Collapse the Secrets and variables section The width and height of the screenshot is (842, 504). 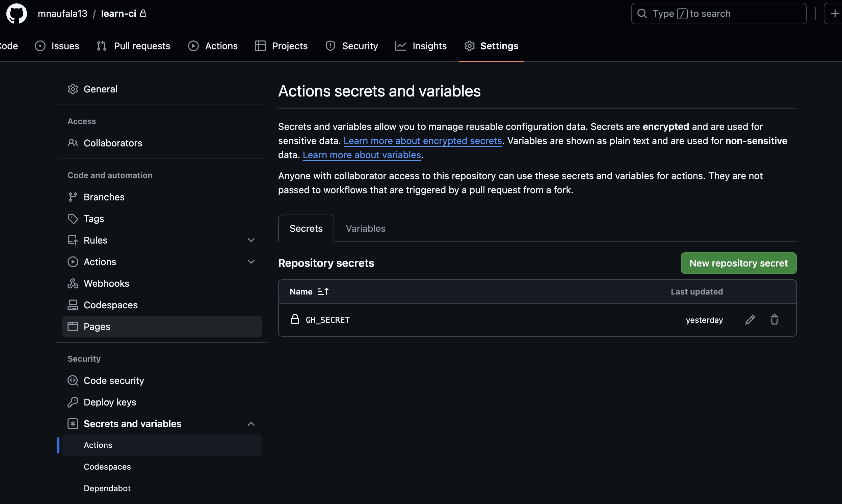pyautogui.click(x=251, y=424)
